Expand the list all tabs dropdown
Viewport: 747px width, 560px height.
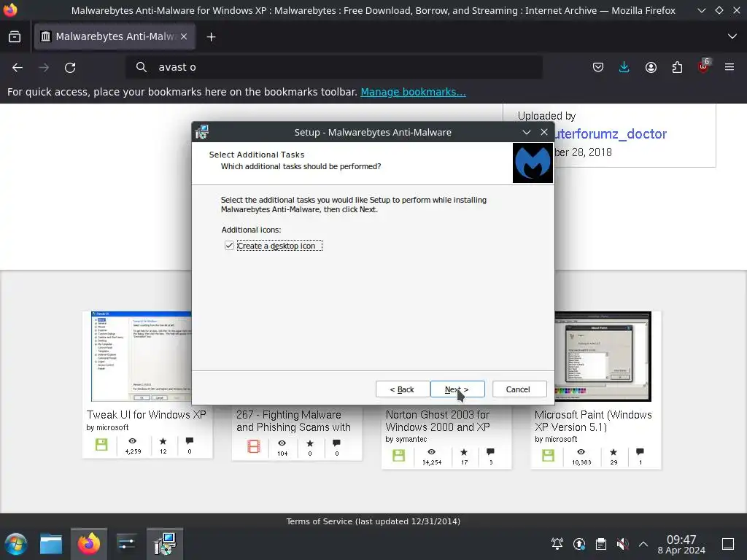coord(732,36)
